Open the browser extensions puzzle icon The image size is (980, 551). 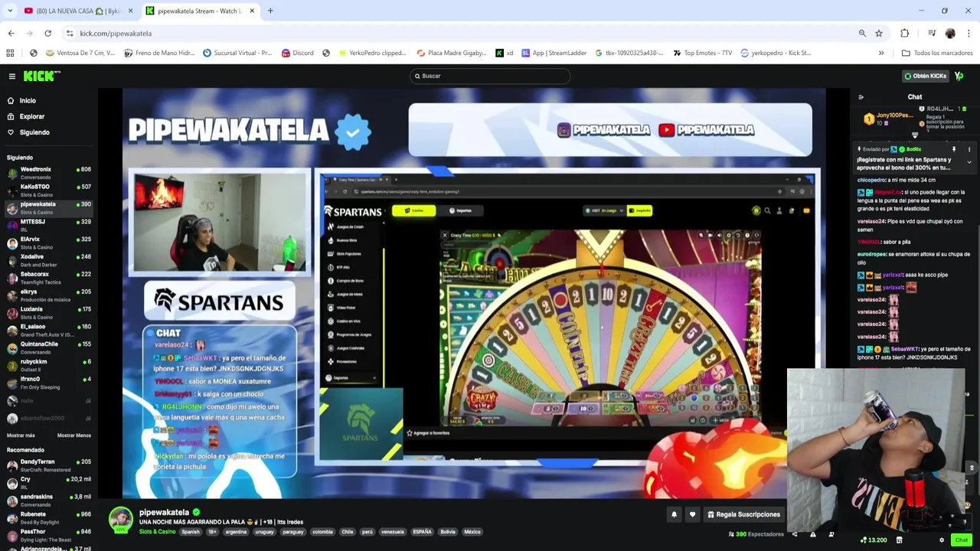(904, 33)
